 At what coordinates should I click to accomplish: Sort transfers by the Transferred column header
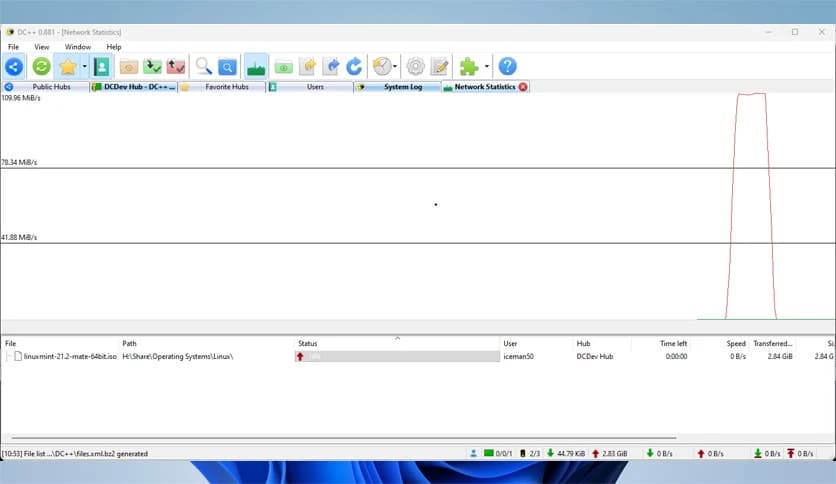pyautogui.click(x=773, y=344)
